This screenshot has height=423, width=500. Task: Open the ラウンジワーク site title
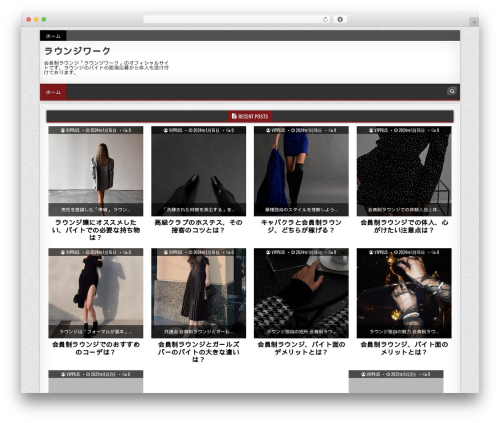click(77, 51)
